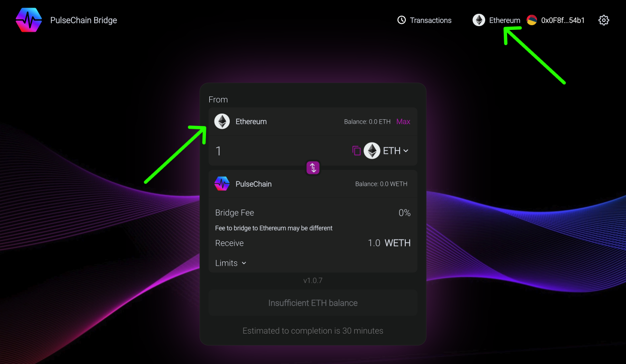Expand the Limits section

tap(231, 263)
